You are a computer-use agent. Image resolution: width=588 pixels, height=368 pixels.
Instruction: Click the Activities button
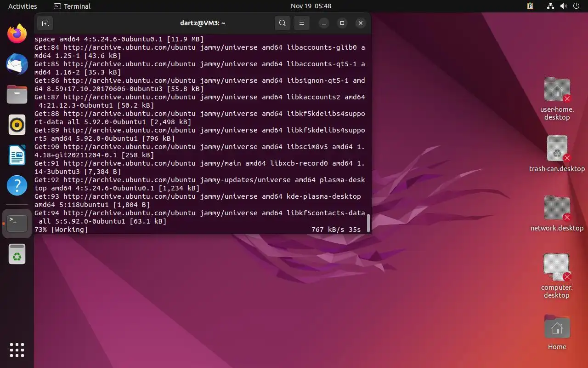tap(23, 6)
